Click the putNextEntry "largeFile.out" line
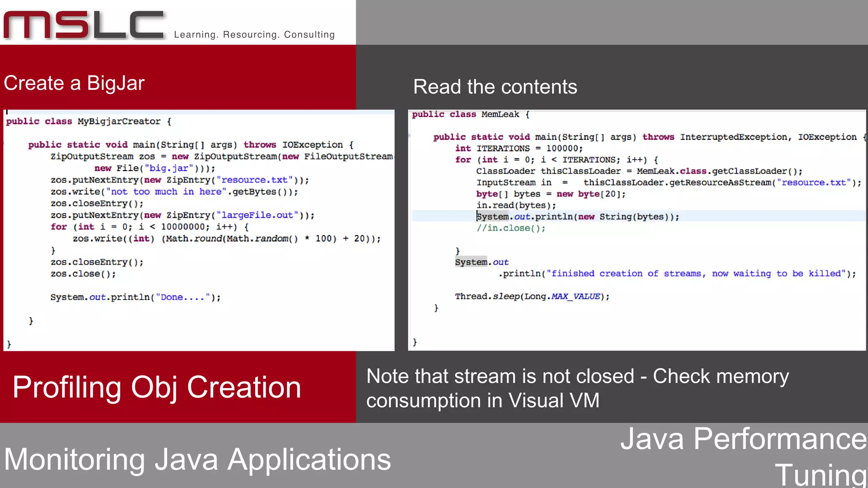This screenshot has width=868, height=488. tap(182, 215)
